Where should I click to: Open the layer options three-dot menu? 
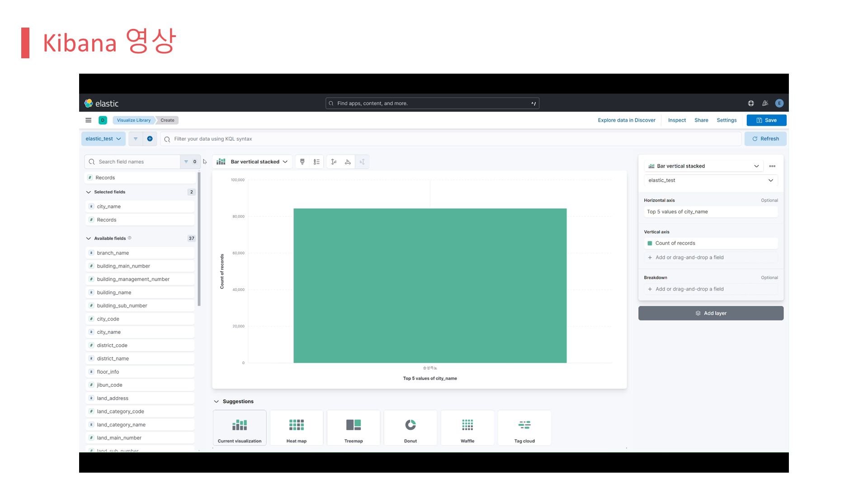click(x=772, y=166)
